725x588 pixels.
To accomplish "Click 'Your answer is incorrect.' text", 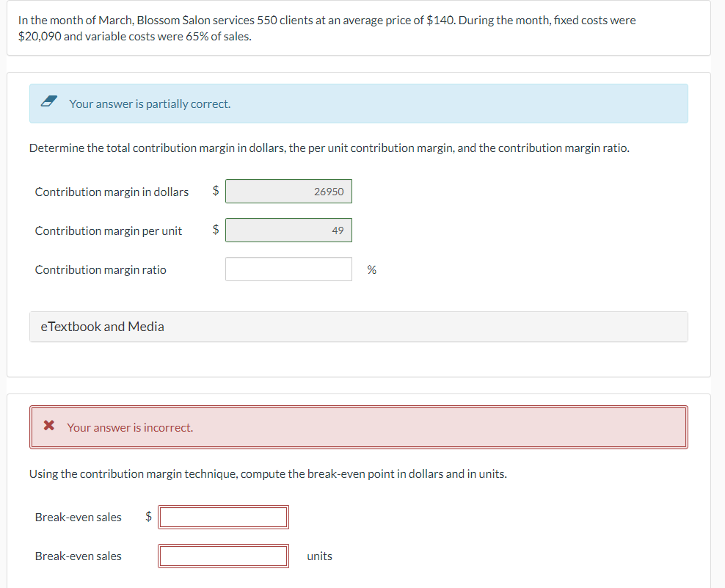I will (130, 427).
